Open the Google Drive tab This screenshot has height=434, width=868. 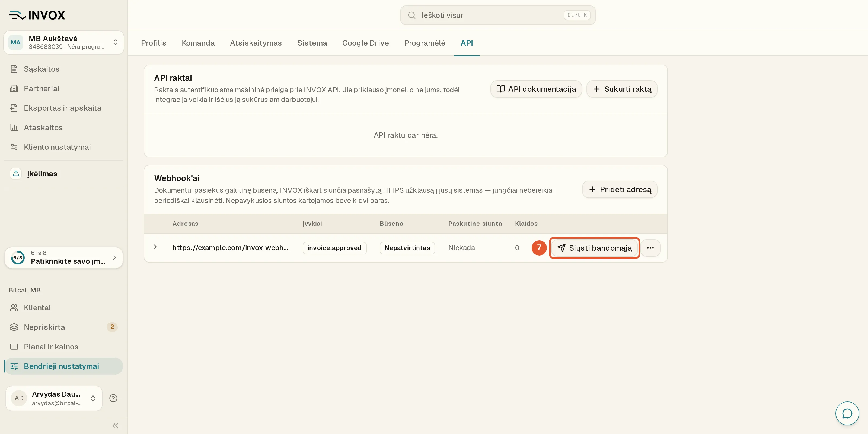tap(365, 43)
